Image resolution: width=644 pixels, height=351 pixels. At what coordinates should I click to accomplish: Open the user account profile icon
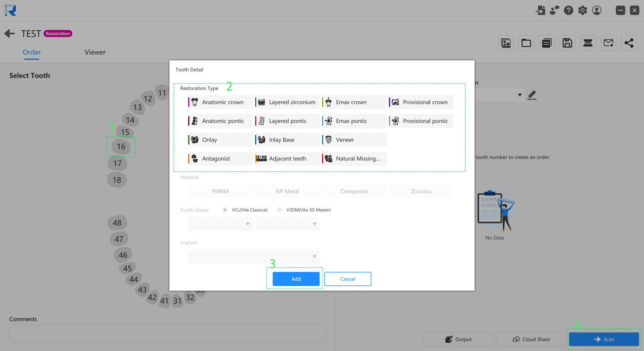(597, 10)
